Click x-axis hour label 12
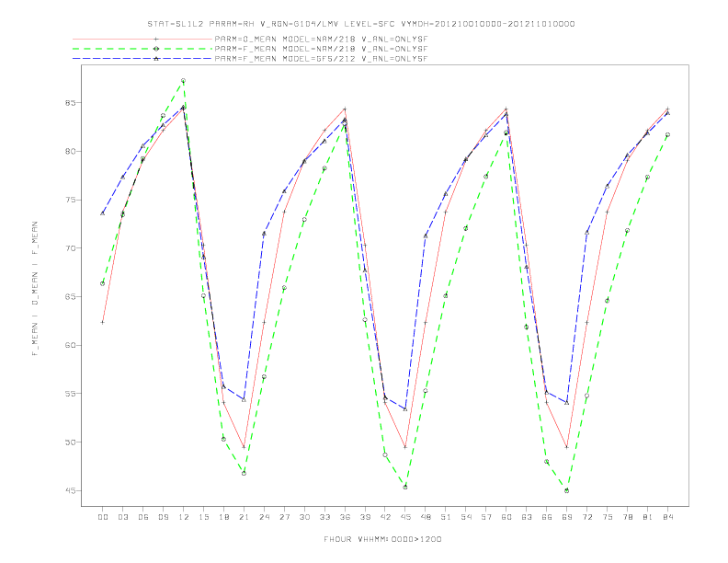The image size is (728, 563). coord(184,517)
